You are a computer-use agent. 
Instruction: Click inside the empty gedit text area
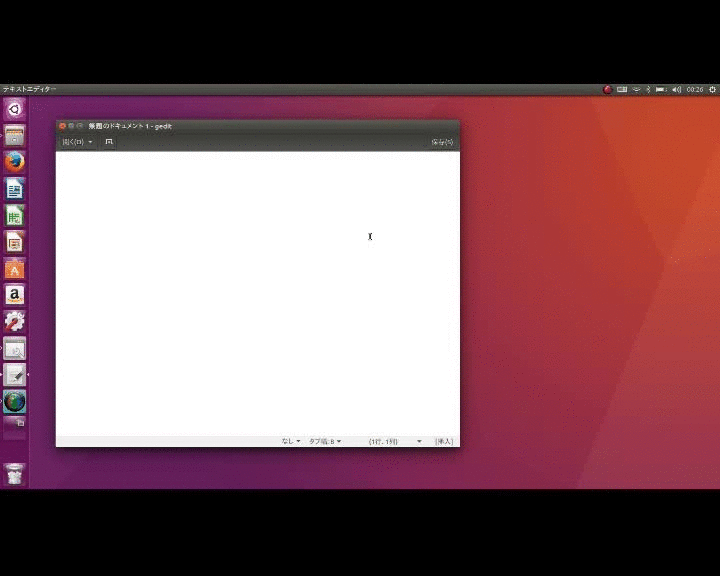coord(258,294)
